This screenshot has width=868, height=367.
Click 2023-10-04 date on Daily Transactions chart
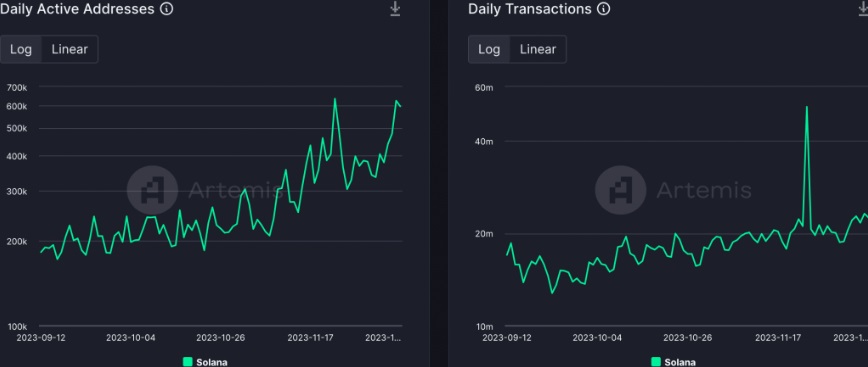tap(597, 338)
